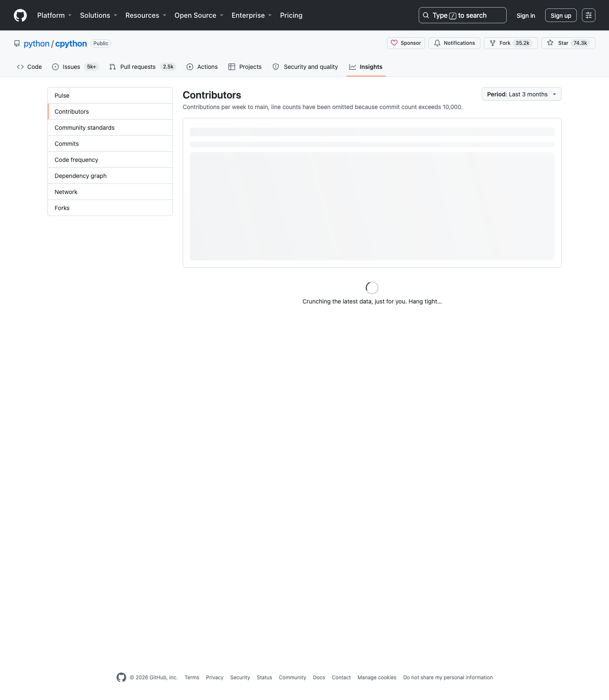Screen dimensions: 609x700
Task: Click the Projects table icon
Action: click(232, 67)
